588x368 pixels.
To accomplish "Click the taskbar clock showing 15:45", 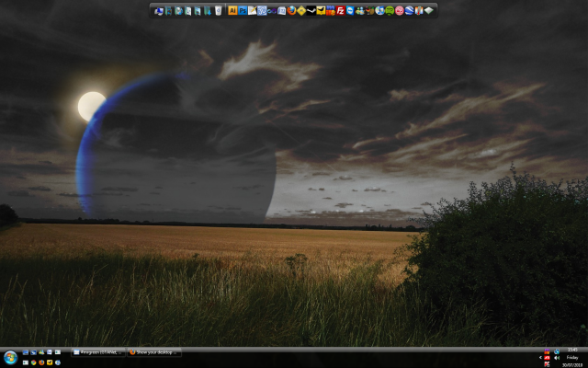I will coord(572,350).
